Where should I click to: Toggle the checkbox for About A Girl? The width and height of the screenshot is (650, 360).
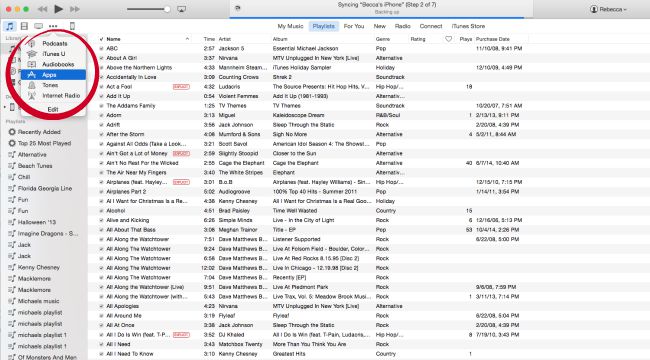click(x=102, y=58)
